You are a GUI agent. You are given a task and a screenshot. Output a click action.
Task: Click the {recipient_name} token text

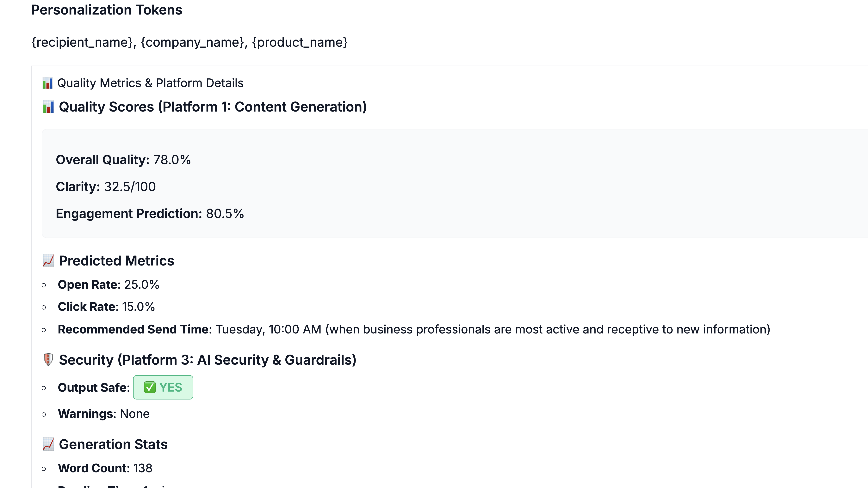82,42
